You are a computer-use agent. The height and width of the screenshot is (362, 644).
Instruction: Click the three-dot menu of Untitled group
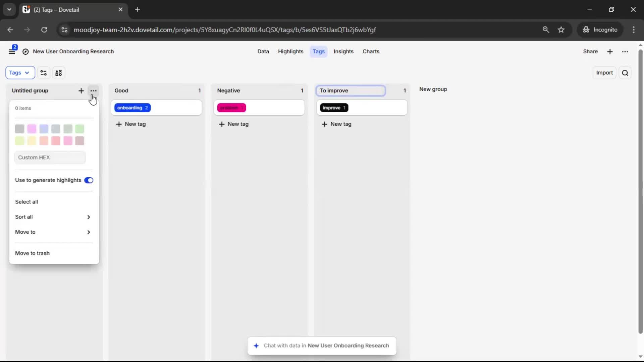coord(93,91)
